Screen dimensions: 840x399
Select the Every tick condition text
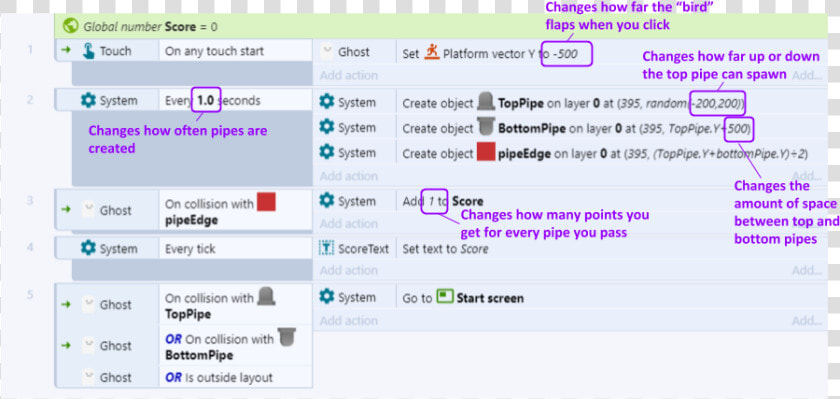tap(190, 249)
